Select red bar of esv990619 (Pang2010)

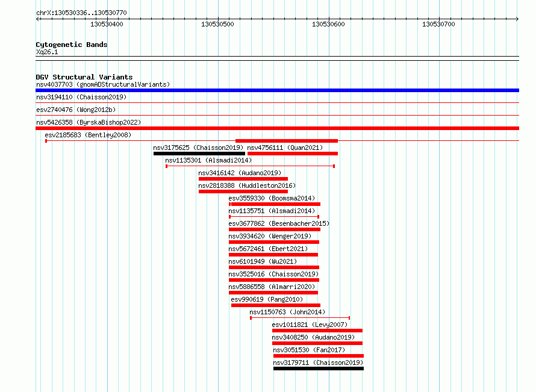tap(275, 305)
